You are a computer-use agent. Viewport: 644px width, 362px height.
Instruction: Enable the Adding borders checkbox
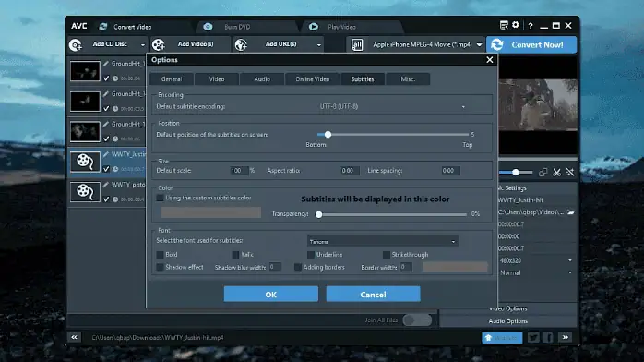(298, 267)
